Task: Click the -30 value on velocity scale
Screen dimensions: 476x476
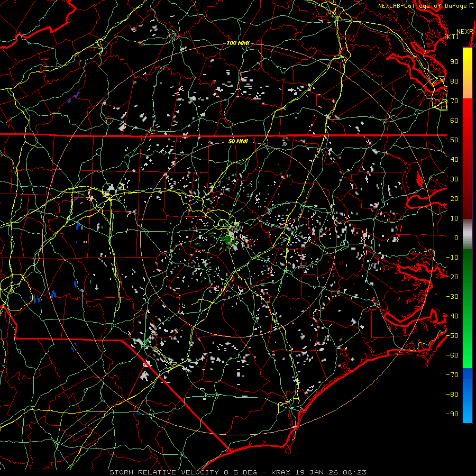Action: 452,297
